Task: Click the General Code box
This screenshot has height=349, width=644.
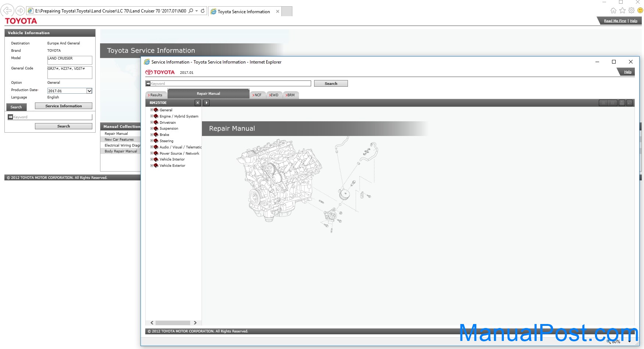Action: pyautogui.click(x=70, y=72)
